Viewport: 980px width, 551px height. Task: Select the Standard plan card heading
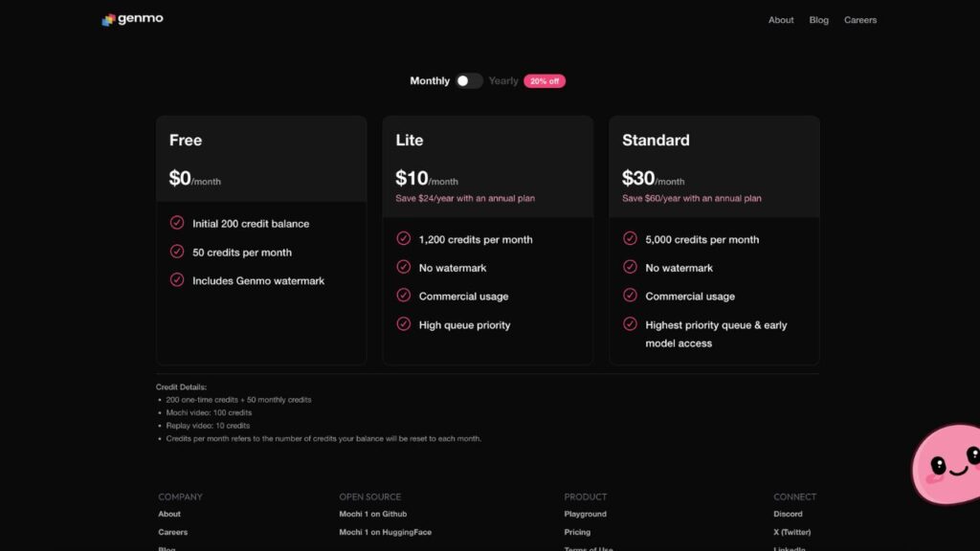tap(656, 141)
